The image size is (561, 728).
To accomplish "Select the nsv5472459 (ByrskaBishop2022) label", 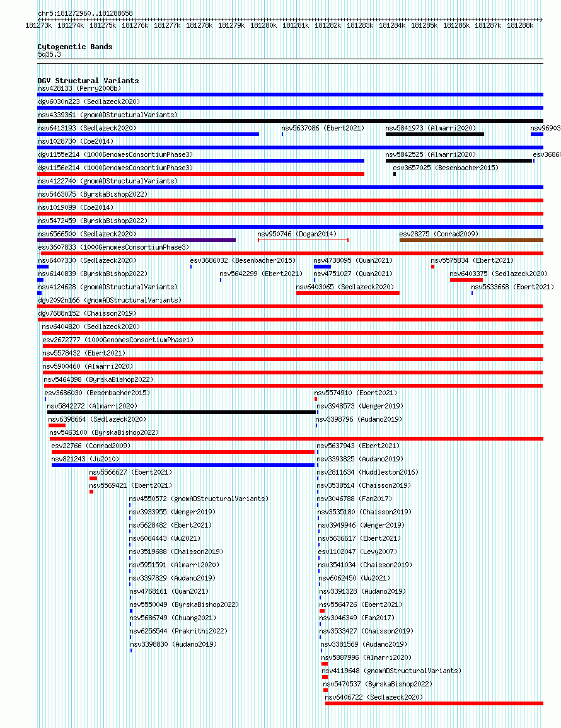I will tap(93, 221).
